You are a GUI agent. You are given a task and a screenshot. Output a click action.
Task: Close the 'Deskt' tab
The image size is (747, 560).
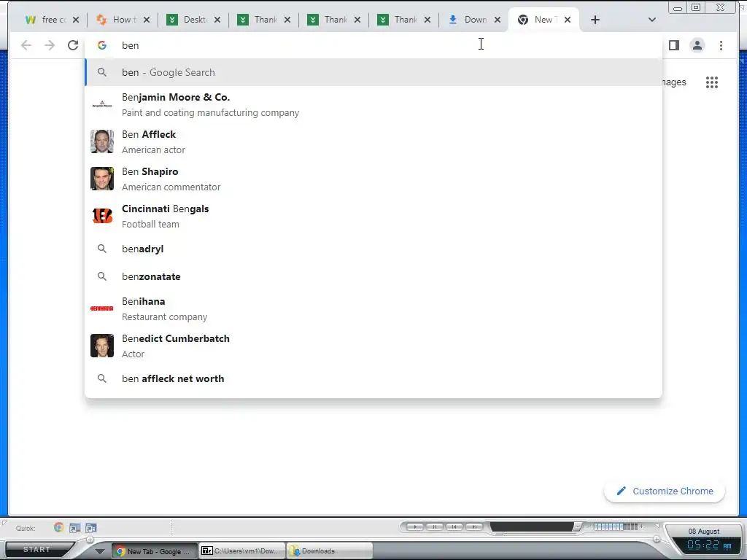[x=217, y=20]
